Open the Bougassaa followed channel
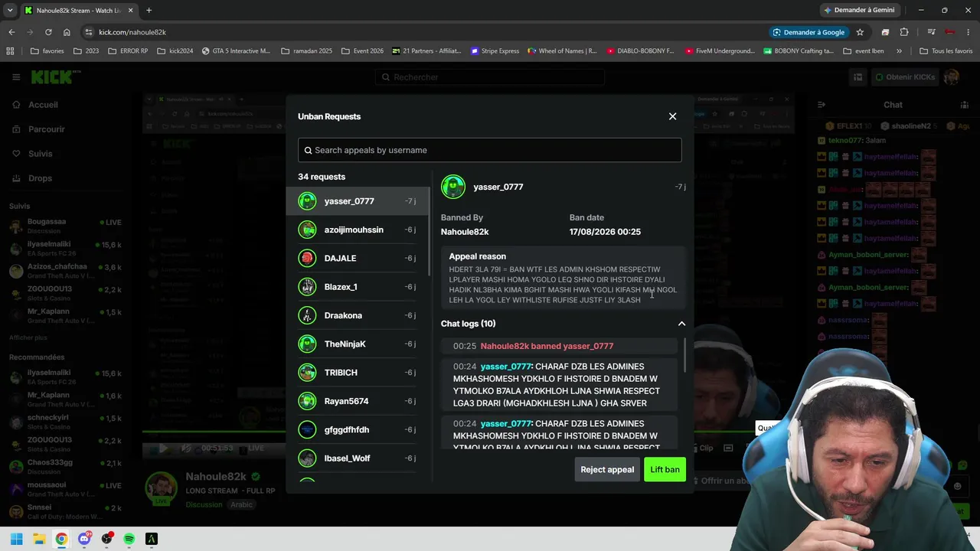Screen dimensions: 980x551 (65, 226)
